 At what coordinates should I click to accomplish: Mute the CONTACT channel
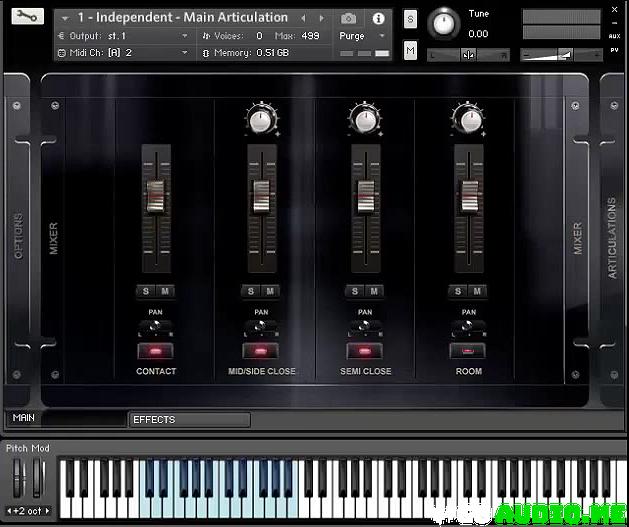click(165, 291)
